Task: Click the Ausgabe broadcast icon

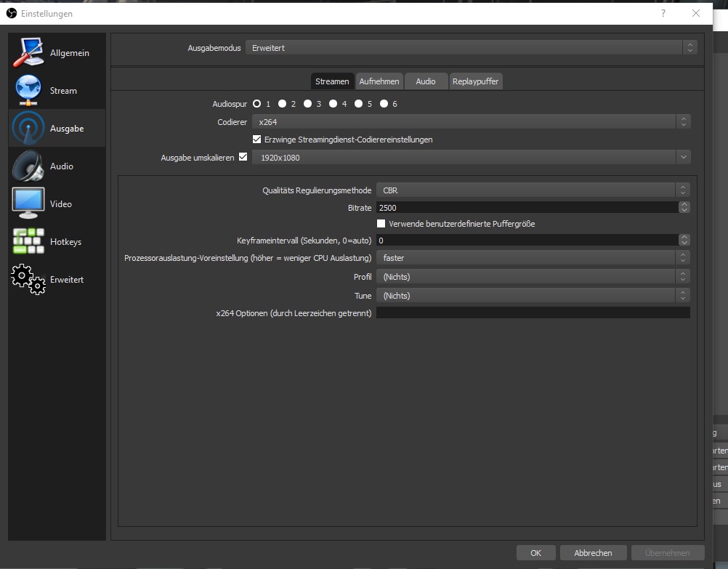Action: point(29,129)
